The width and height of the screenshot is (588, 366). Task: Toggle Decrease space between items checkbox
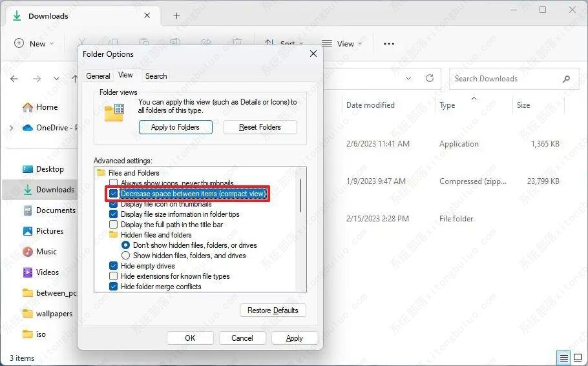coord(114,194)
